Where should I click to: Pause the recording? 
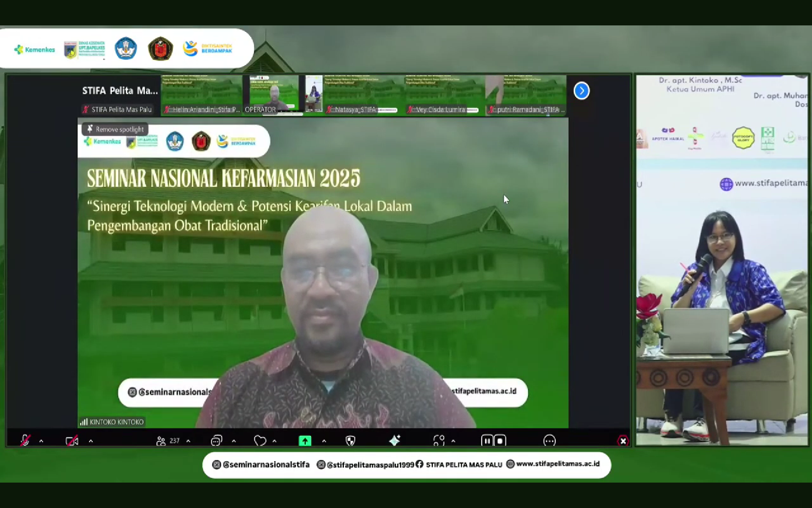click(x=487, y=441)
